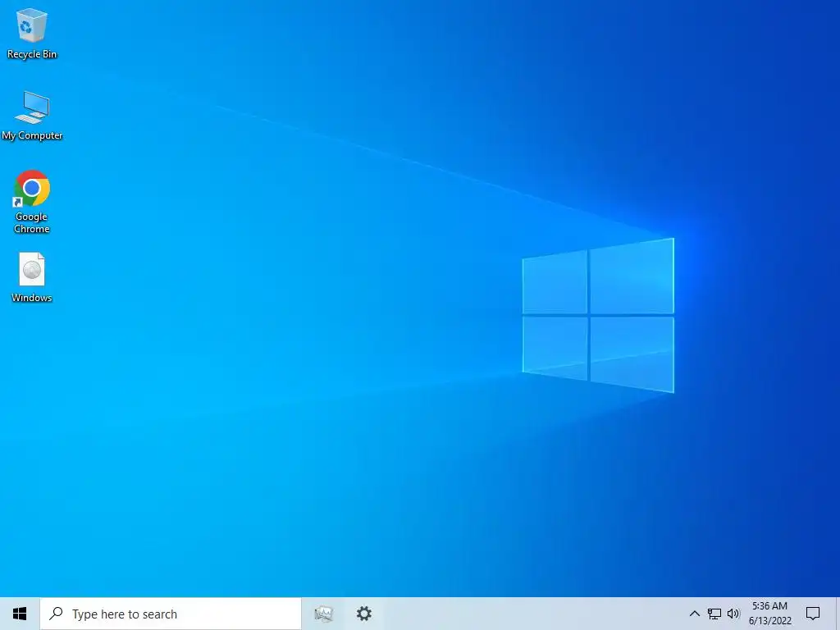Open Settings gear in the taskbar

coord(364,614)
